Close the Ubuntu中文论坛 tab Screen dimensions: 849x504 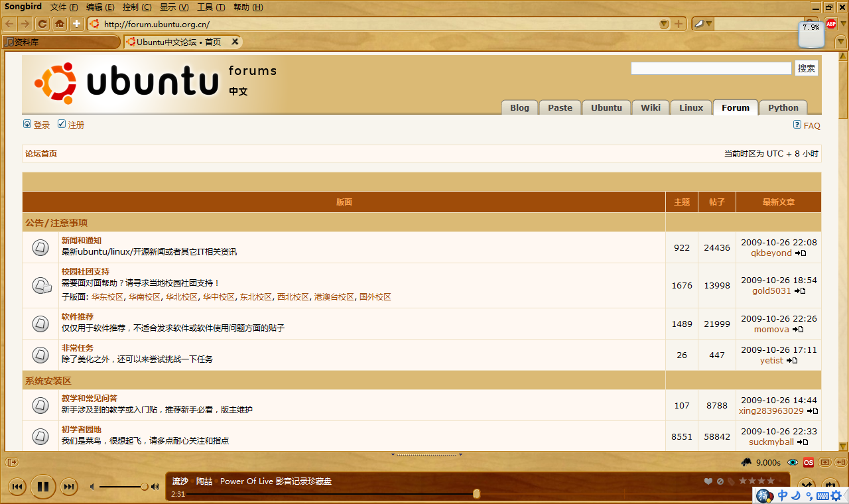pos(235,42)
